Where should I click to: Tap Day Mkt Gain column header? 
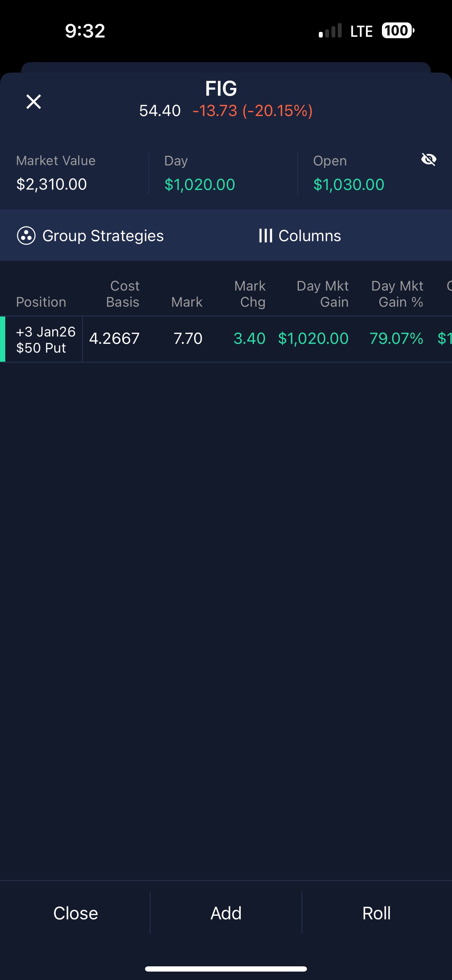tap(322, 294)
